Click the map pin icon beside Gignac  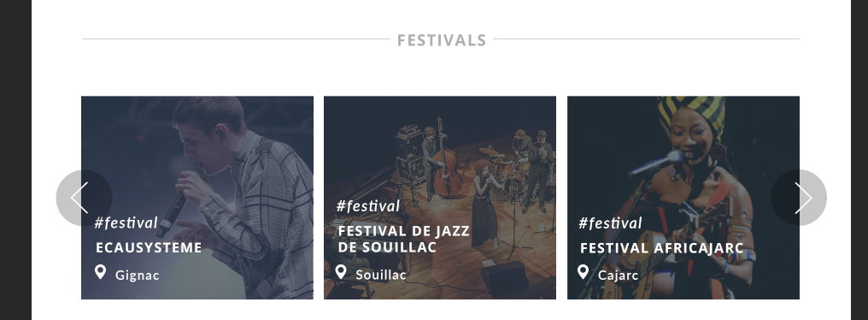pos(100,272)
